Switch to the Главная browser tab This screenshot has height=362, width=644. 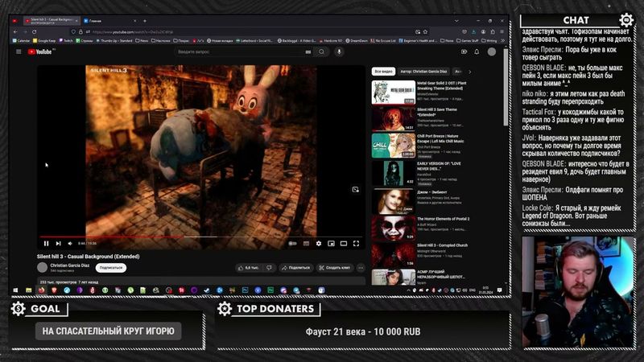[110, 21]
